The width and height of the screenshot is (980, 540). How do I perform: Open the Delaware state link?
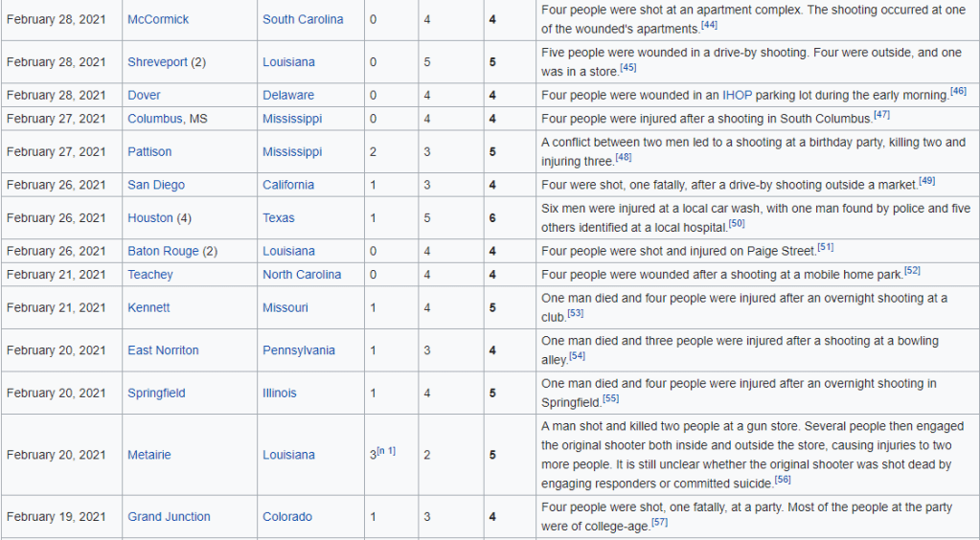point(288,95)
